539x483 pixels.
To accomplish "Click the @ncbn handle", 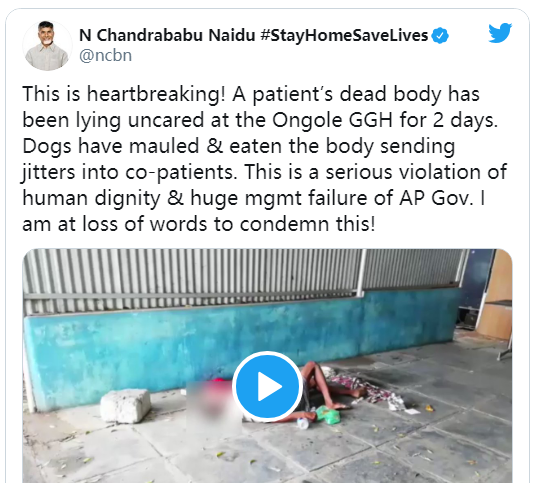I will click(x=106, y=55).
